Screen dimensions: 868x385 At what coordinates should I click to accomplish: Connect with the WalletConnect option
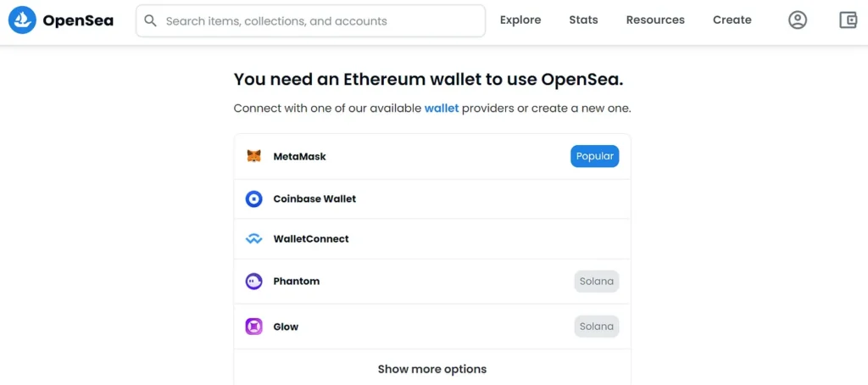[x=432, y=239]
